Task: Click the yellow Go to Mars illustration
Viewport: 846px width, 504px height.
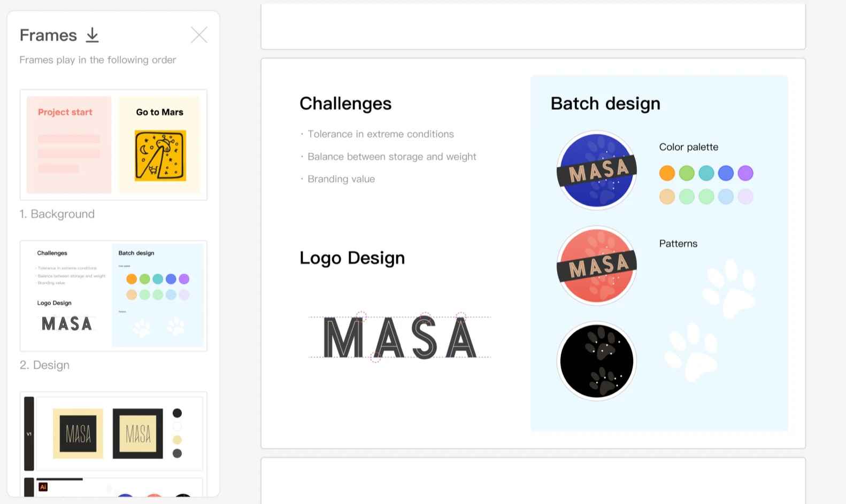Action: click(x=160, y=155)
